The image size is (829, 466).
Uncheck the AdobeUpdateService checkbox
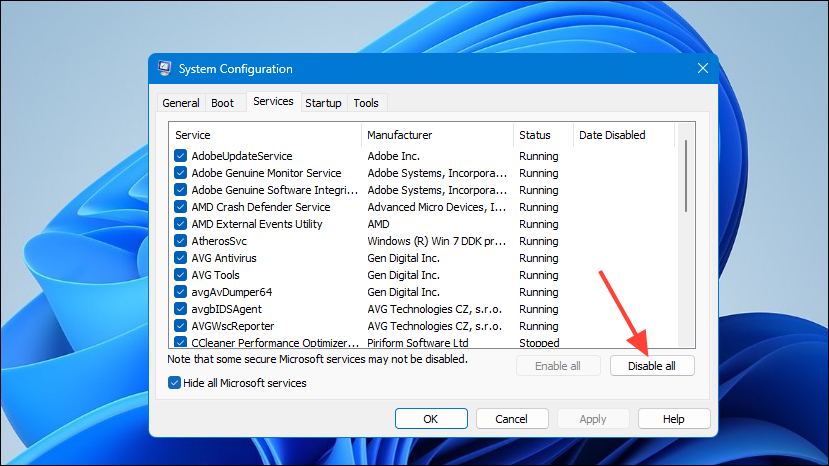coord(180,156)
